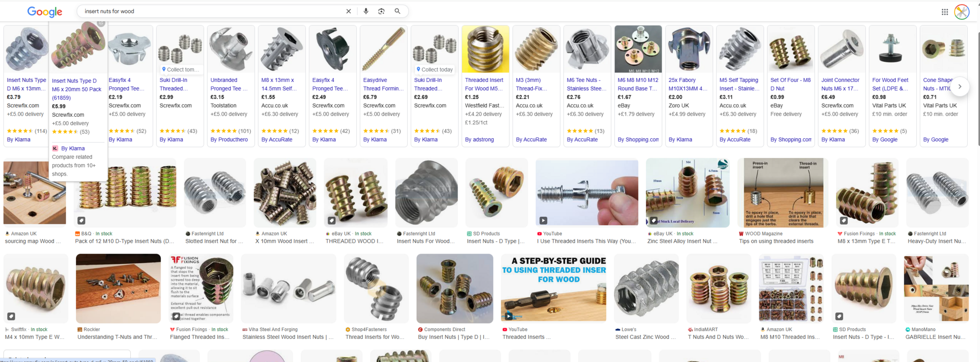This screenshot has width=980, height=362.
Task: Start voice search with the microphone icon
Action: pyautogui.click(x=366, y=11)
